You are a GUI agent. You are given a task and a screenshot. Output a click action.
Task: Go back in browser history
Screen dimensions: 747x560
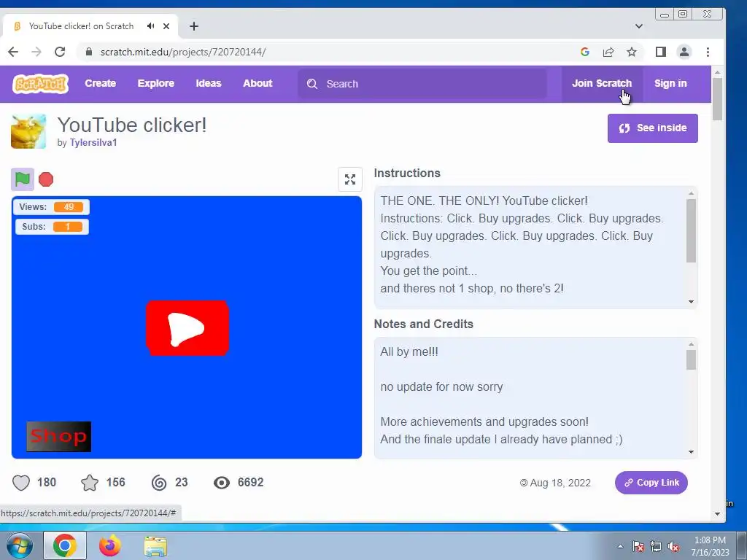13,52
